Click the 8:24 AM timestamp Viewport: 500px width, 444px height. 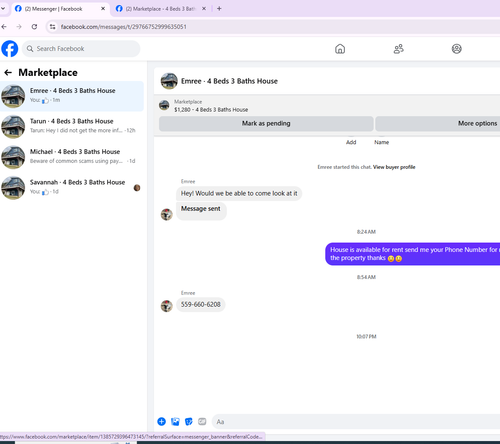[x=366, y=232]
